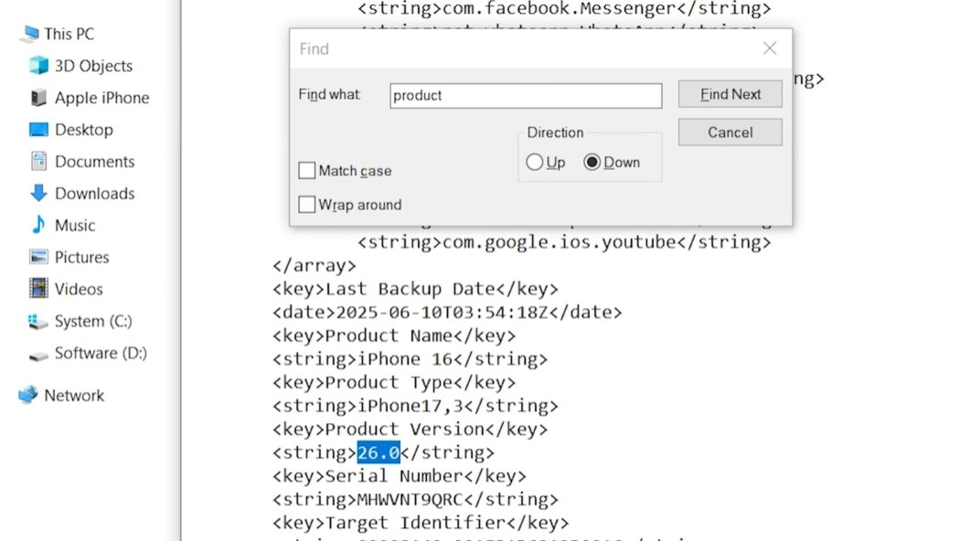Click the Videos filmstrip icon

coord(38,289)
